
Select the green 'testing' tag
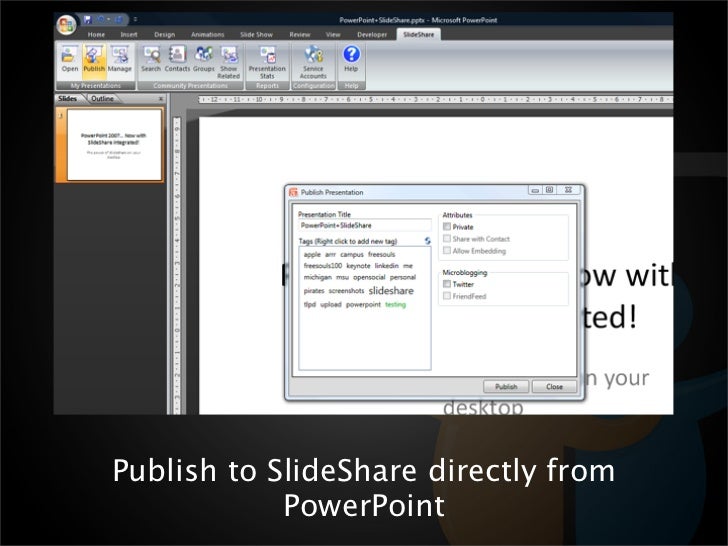396,305
